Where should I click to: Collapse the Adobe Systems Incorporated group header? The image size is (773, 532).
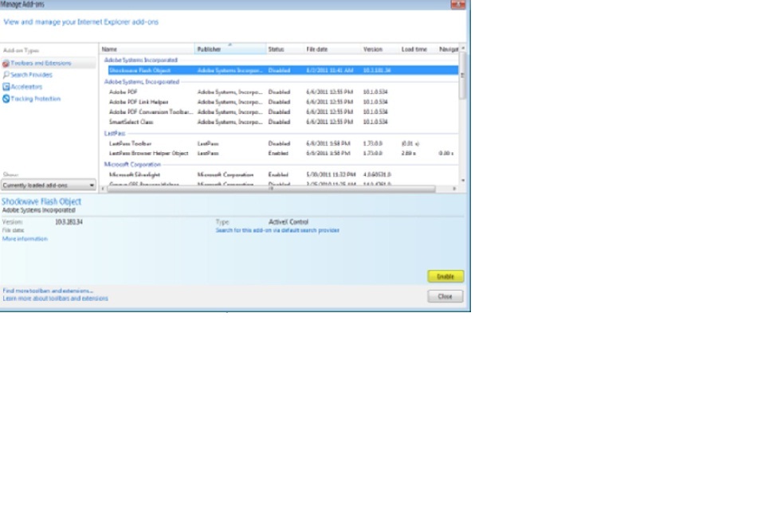(x=140, y=60)
